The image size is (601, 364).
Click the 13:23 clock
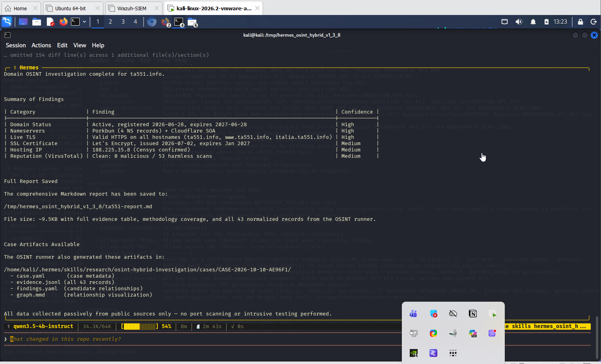pos(560,22)
